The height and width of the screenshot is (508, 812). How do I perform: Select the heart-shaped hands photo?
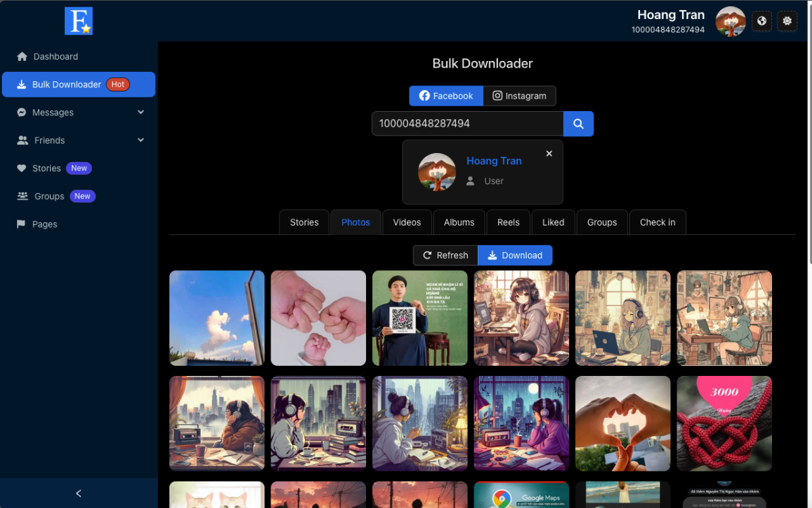623,423
